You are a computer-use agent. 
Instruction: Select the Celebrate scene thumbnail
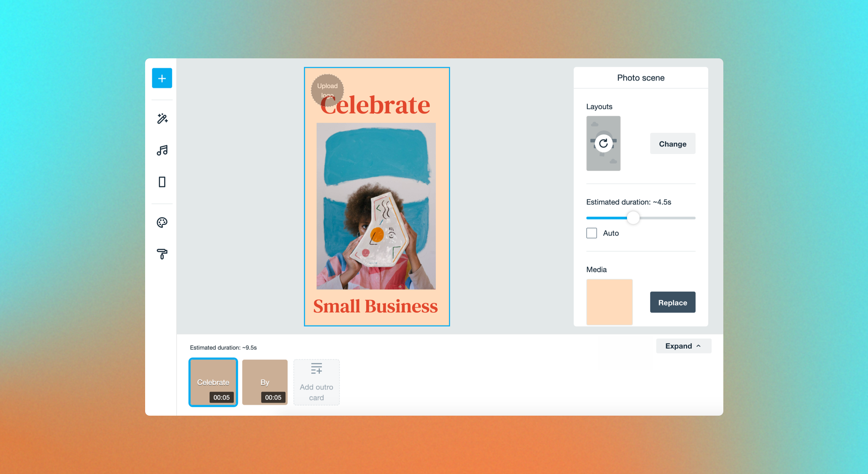click(x=213, y=382)
